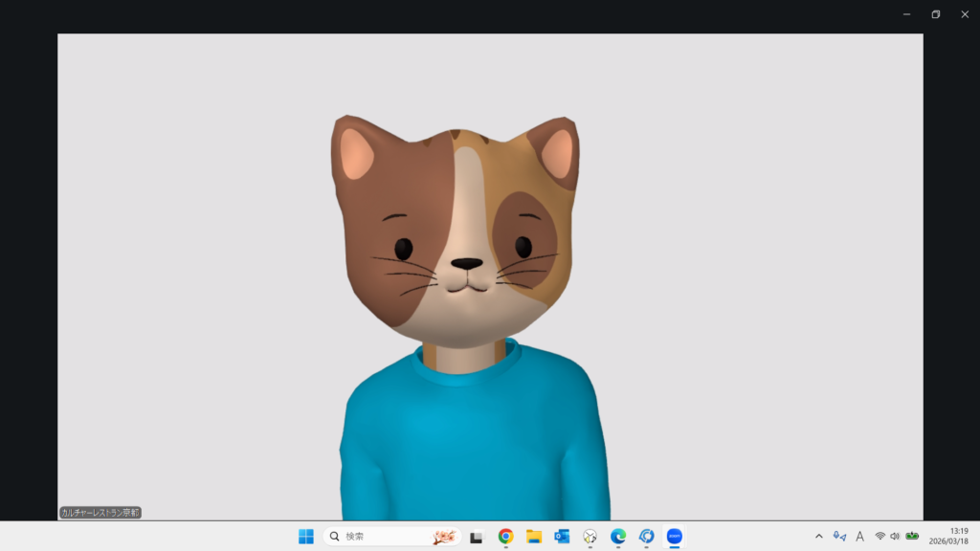
Task: Open the Windows Start menu
Action: pos(306,537)
